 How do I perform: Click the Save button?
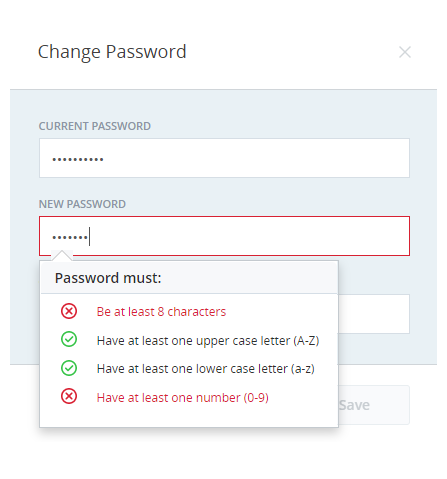(x=374, y=405)
